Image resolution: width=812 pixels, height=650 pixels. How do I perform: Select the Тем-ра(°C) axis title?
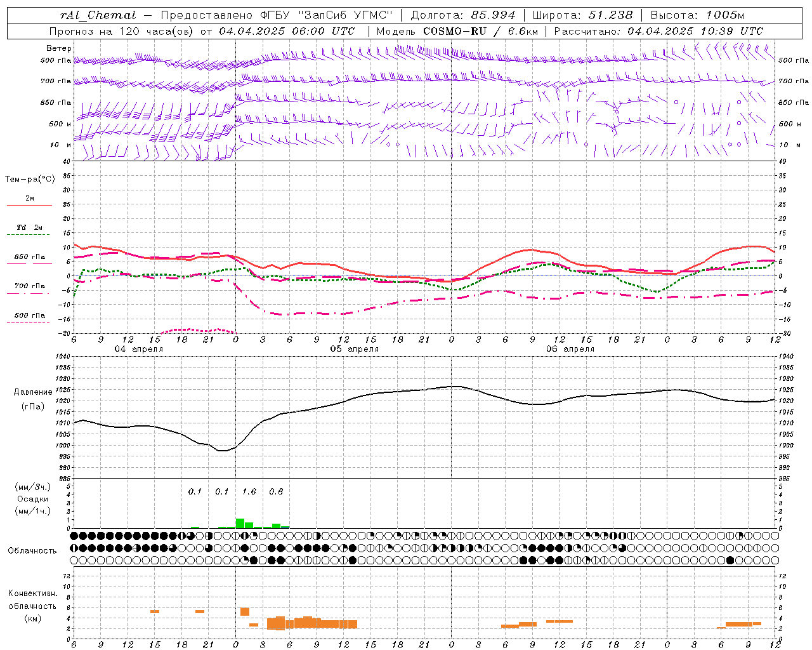click(x=30, y=180)
